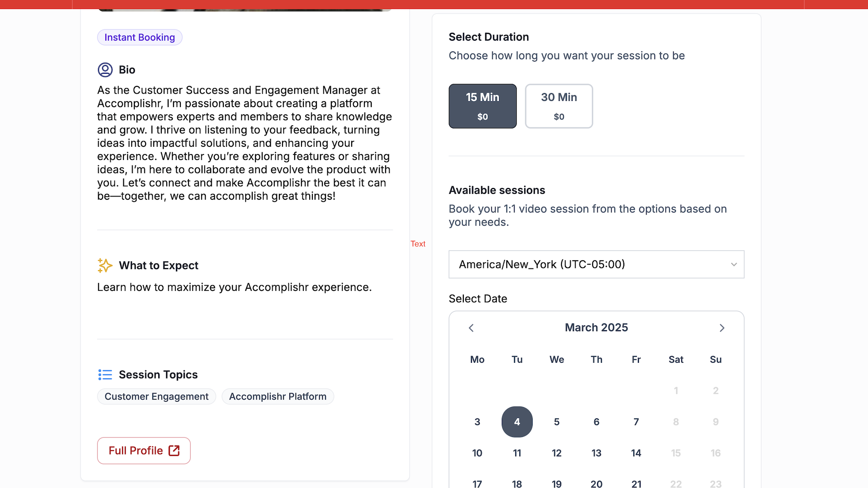Select the Accomplishr Platform topic tag
The image size is (868, 488).
278,396
